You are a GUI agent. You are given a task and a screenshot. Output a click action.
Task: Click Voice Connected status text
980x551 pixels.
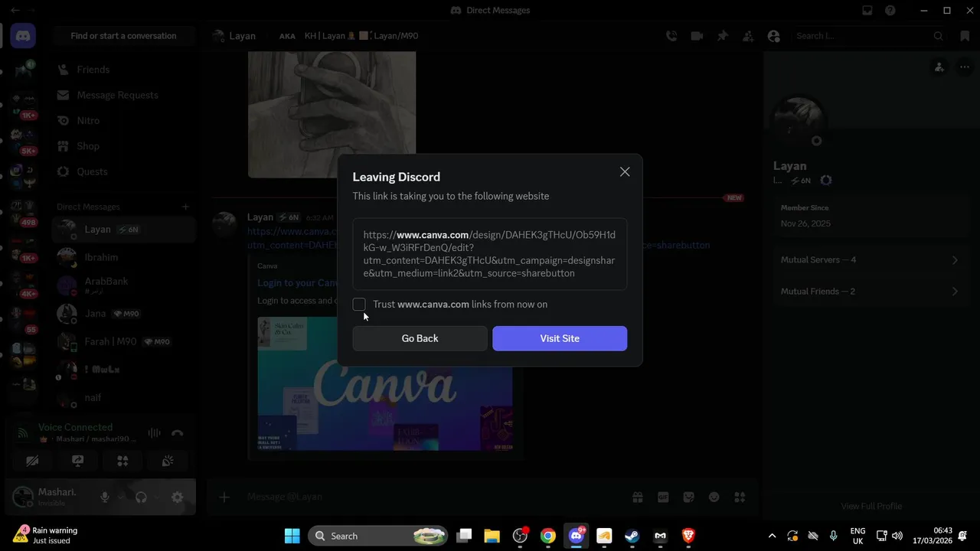click(x=75, y=427)
